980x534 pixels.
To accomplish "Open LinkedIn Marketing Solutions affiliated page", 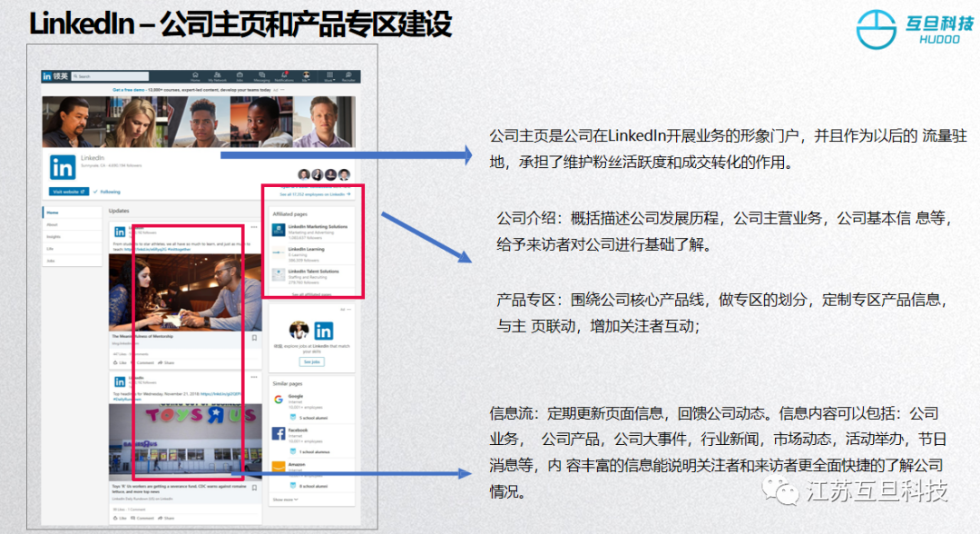I will coord(317,226).
